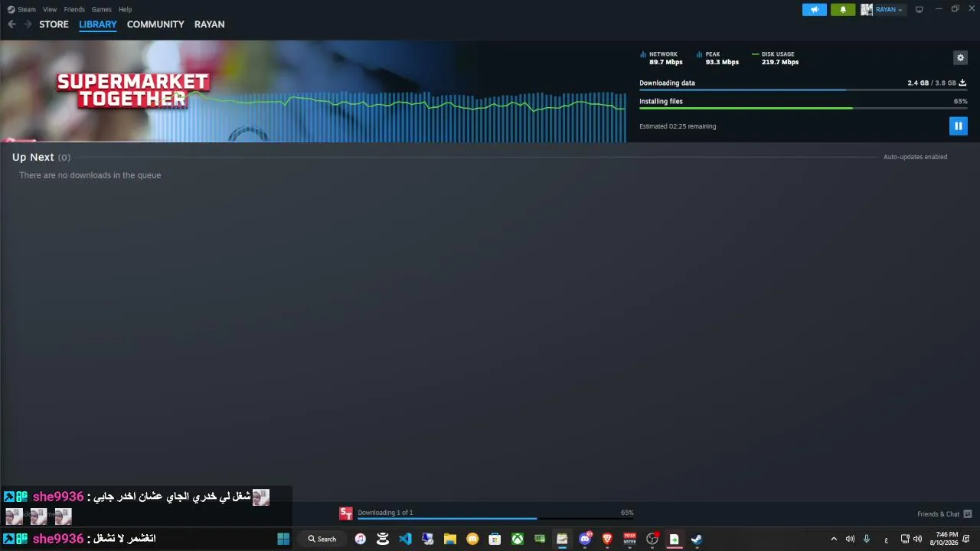Click the Installing files progress bar
Screen dimensions: 980x551
(803, 109)
